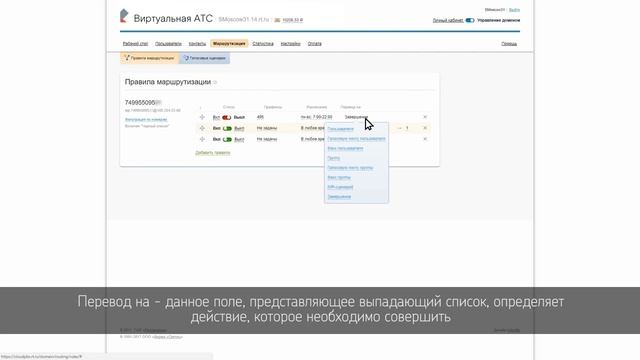640x360 pixels.
Task: Click the Префиксы column header
Action: click(273, 107)
